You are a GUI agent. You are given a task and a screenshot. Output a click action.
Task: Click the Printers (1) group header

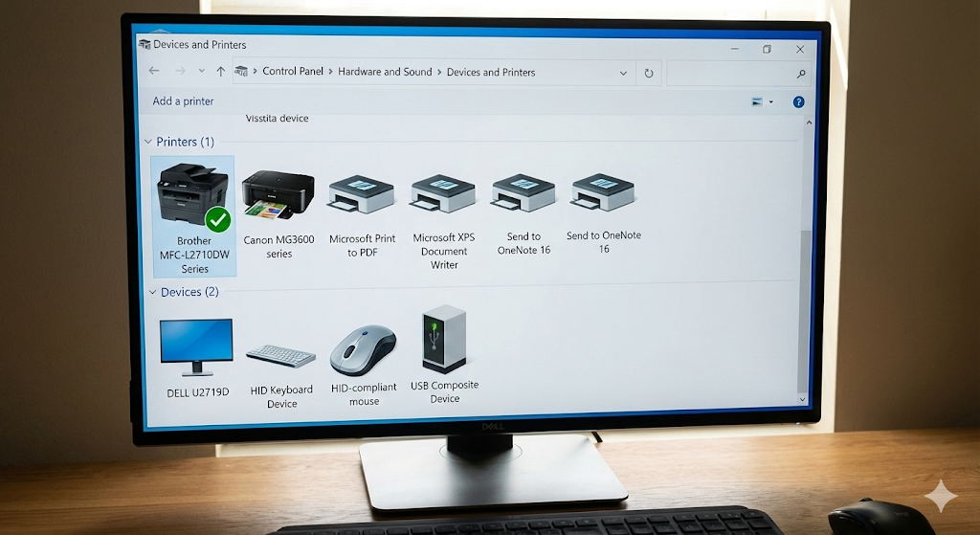point(185,142)
